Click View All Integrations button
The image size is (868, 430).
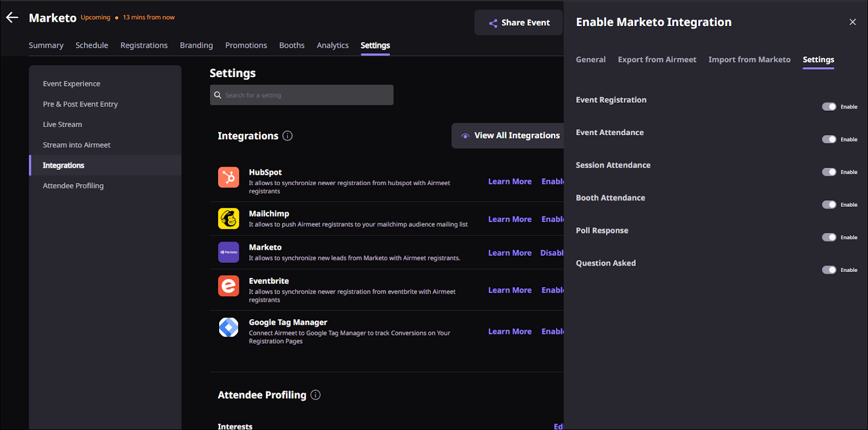(x=508, y=136)
